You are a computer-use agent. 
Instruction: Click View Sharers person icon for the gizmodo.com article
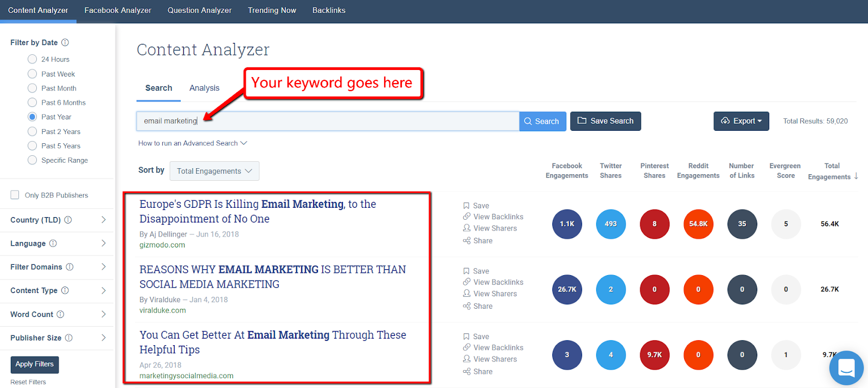pos(467,228)
